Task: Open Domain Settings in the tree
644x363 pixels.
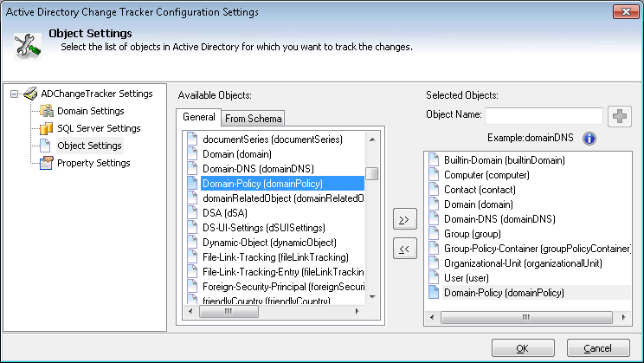Action: 90,111
